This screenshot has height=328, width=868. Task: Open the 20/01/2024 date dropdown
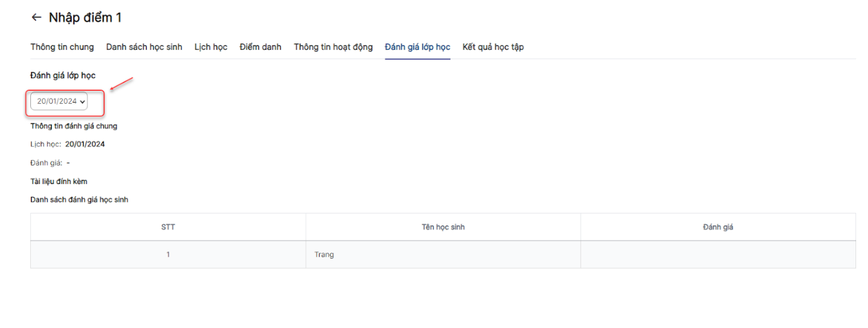tap(59, 101)
